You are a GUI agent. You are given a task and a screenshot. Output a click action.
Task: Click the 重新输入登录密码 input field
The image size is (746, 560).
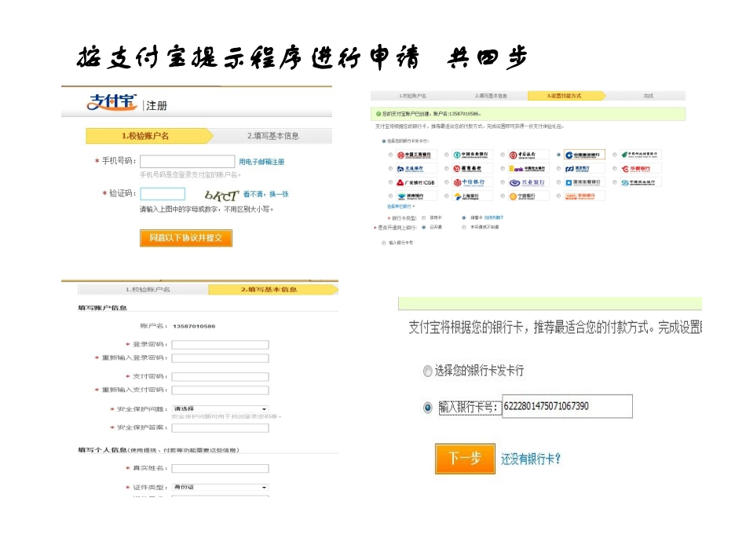tap(221, 358)
